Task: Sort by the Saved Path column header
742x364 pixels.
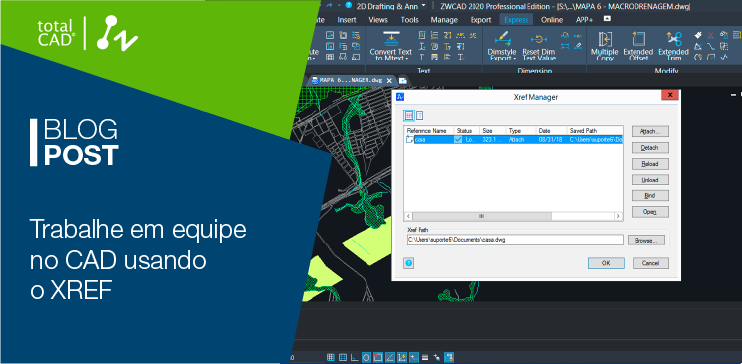Action: tap(595, 131)
